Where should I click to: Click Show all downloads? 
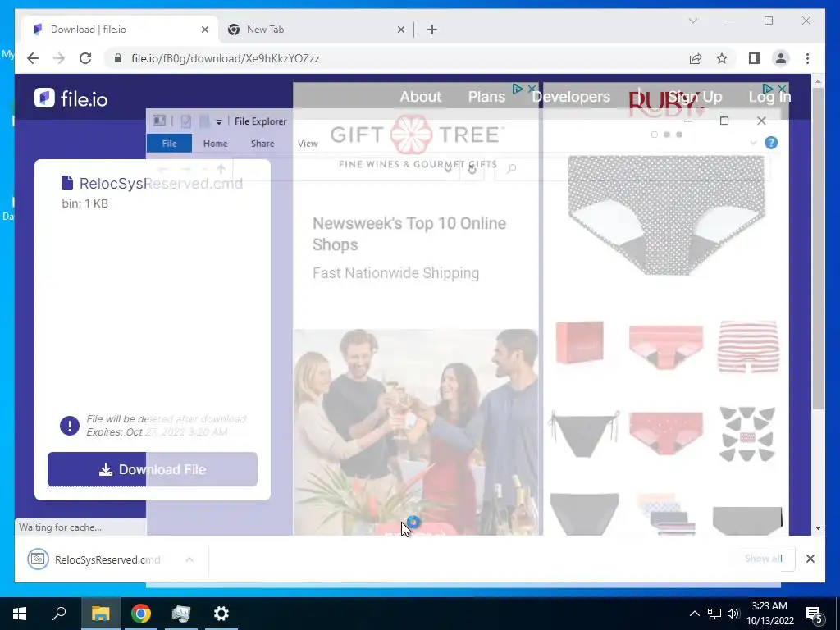pos(764,558)
